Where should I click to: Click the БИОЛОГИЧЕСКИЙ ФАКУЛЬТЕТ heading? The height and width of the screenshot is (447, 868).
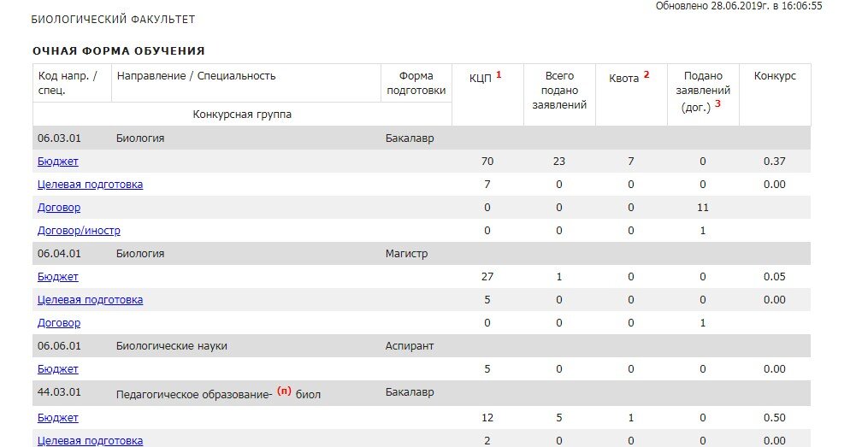coord(114,20)
